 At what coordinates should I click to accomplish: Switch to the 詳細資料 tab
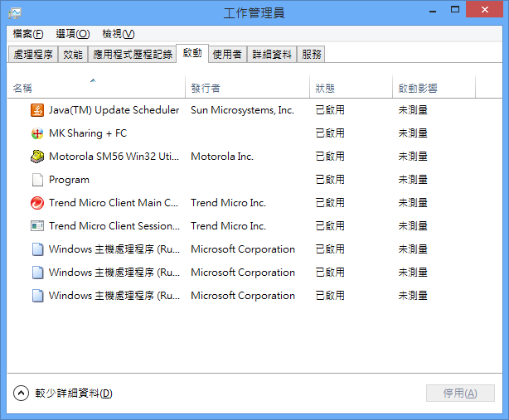[x=272, y=54]
